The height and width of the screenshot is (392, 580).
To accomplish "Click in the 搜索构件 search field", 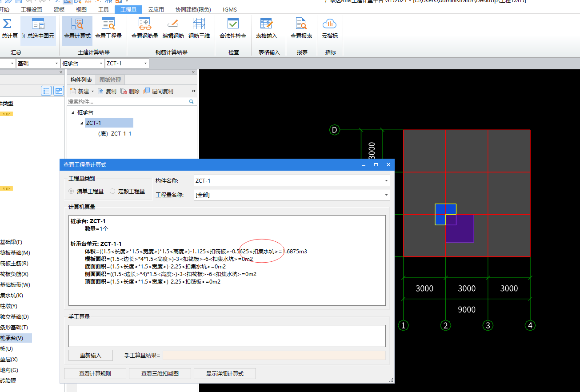I will 128,102.
